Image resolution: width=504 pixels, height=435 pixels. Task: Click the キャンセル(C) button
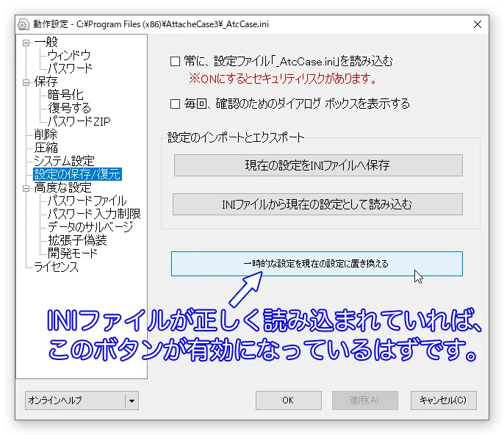pos(444,400)
